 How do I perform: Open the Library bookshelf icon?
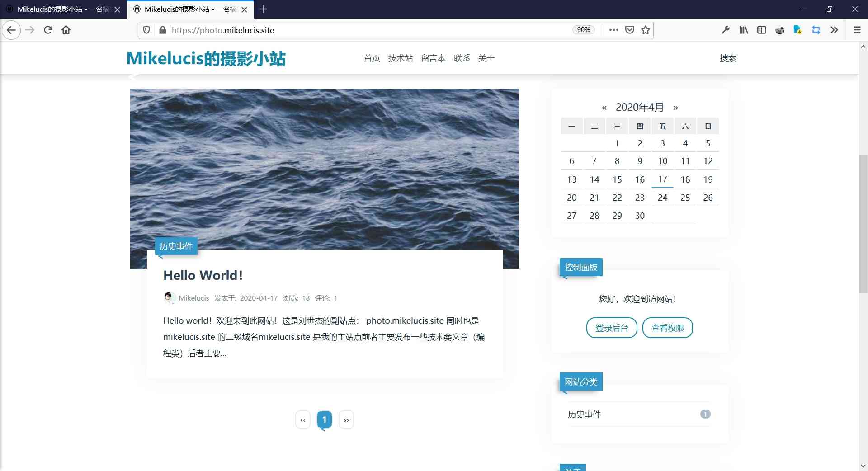[744, 30]
